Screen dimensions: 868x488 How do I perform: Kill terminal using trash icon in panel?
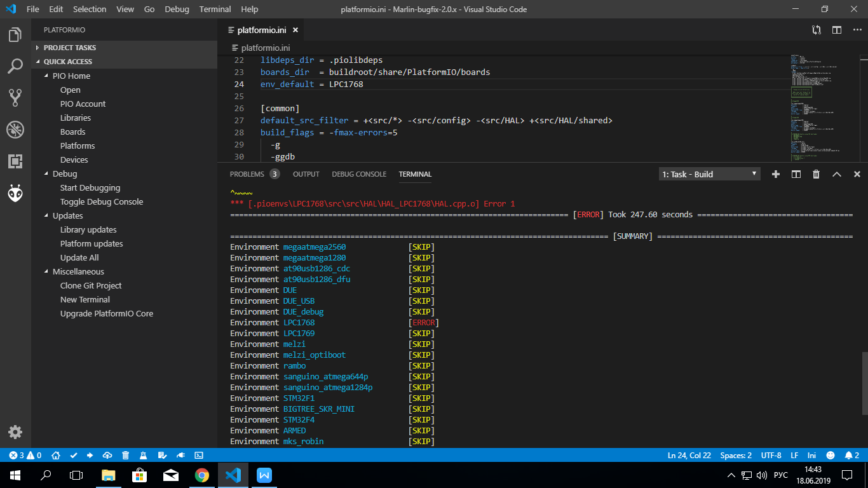click(x=817, y=174)
